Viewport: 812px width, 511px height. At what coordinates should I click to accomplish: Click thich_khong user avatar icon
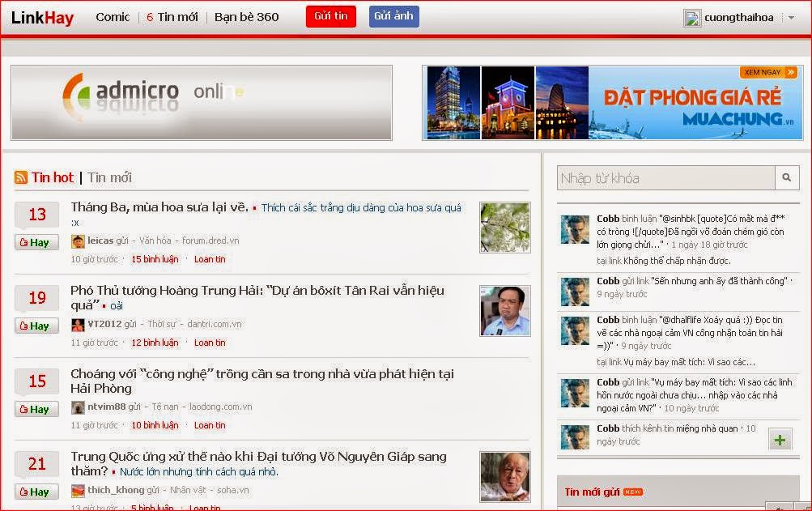(x=78, y=491)
